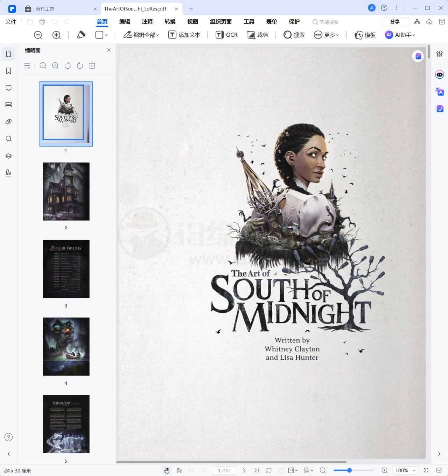Open the 模板 templates button
The image size is (448, 476).
point(365,35)
